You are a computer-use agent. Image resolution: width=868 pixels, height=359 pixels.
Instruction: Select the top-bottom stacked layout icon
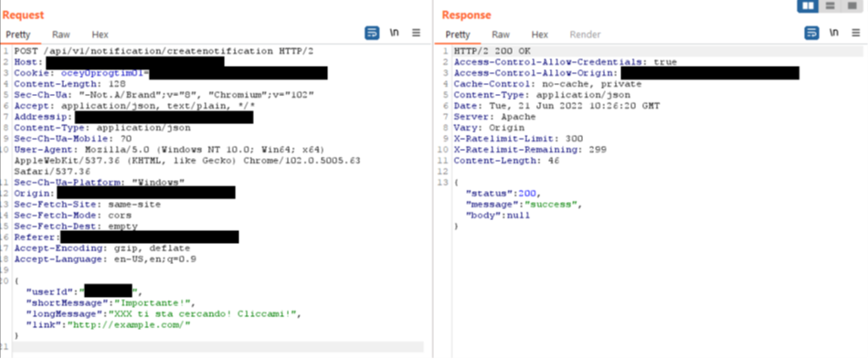(830, 6)
